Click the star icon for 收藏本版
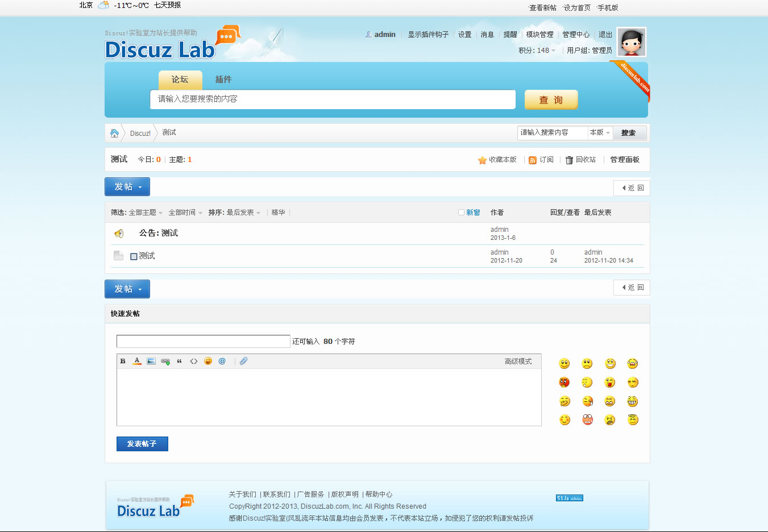 point(482,160)
